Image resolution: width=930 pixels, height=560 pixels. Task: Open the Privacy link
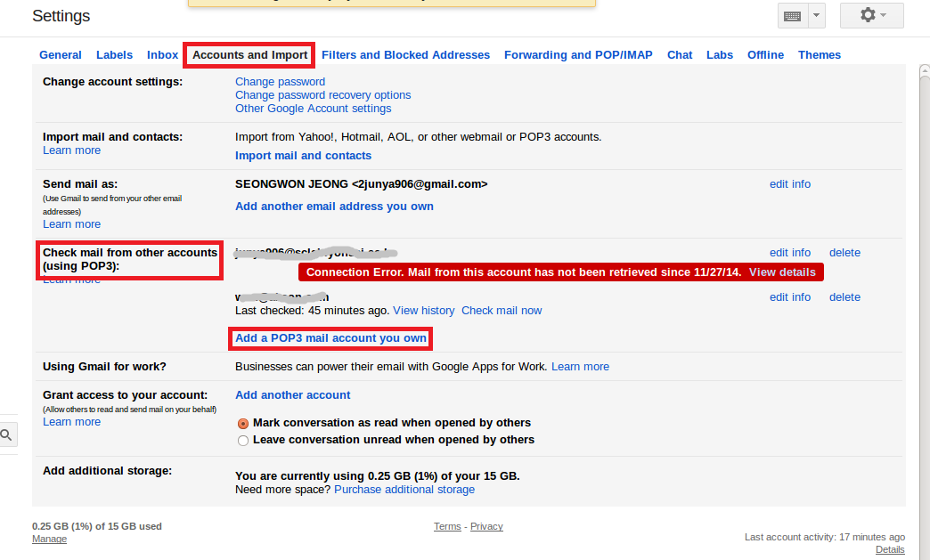[x=486, y=527]
